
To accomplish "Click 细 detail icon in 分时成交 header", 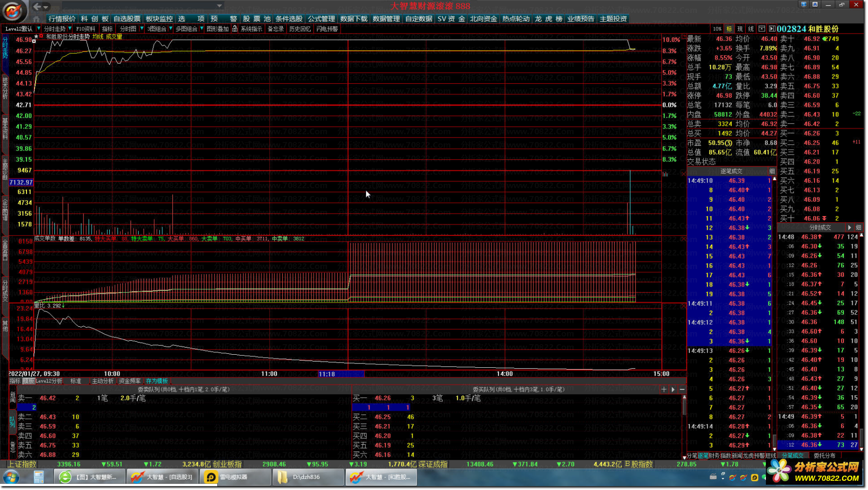I will tap(858, 228).
